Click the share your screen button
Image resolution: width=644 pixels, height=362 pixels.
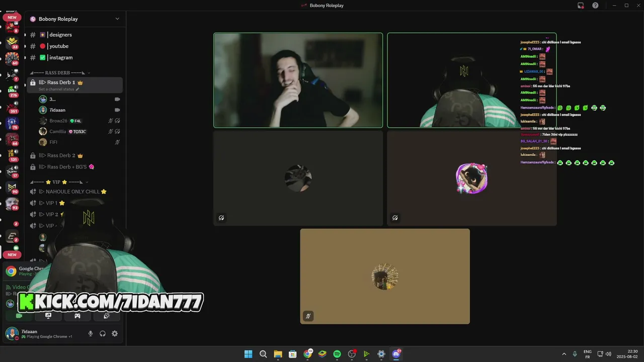tap(48, 316)
